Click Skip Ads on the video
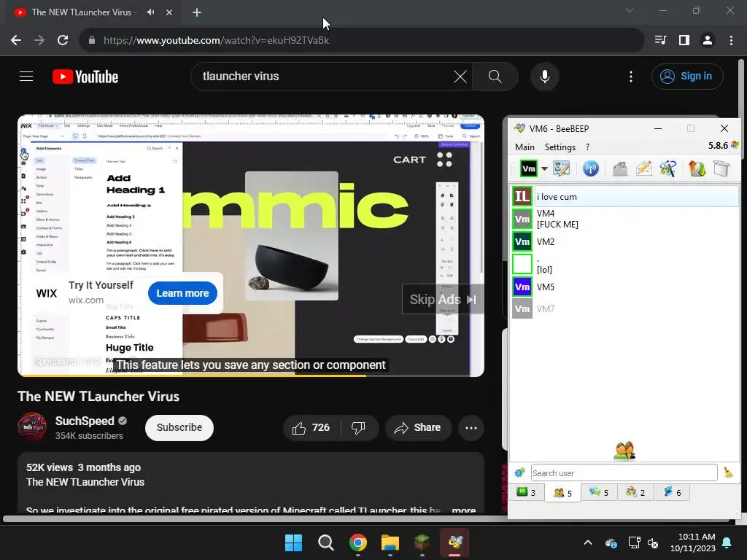 pyautogui.click(x=443, y=299)
